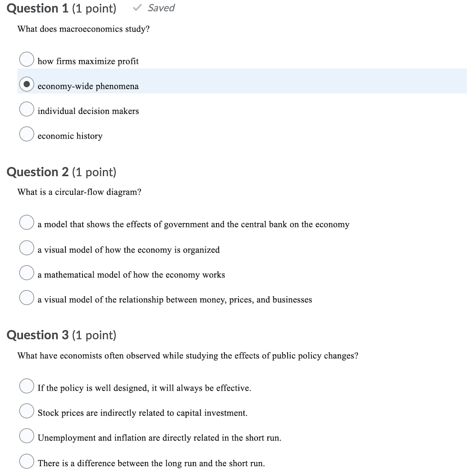Click the public policy changes question text
Screen dimensions: 474x476
tap(188, 356)
